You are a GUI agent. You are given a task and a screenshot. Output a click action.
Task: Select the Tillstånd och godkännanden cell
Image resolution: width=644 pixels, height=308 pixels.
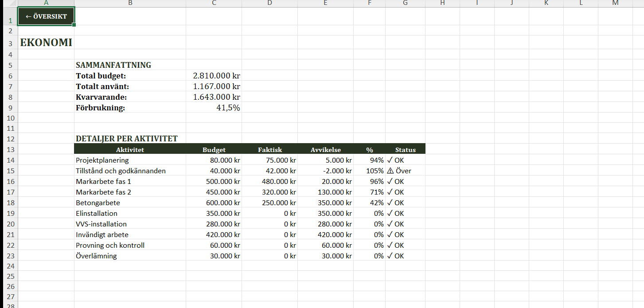point(130,171)
